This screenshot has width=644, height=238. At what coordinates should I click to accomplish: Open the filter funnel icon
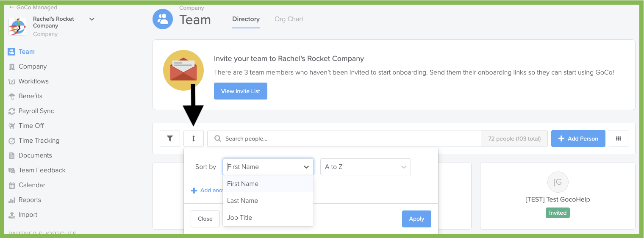click(170, 138)
